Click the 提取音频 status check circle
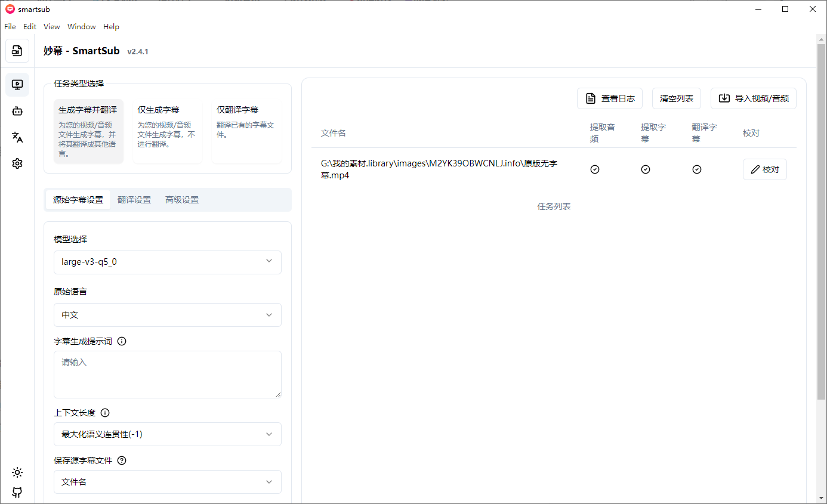 [x=594, y=169]
